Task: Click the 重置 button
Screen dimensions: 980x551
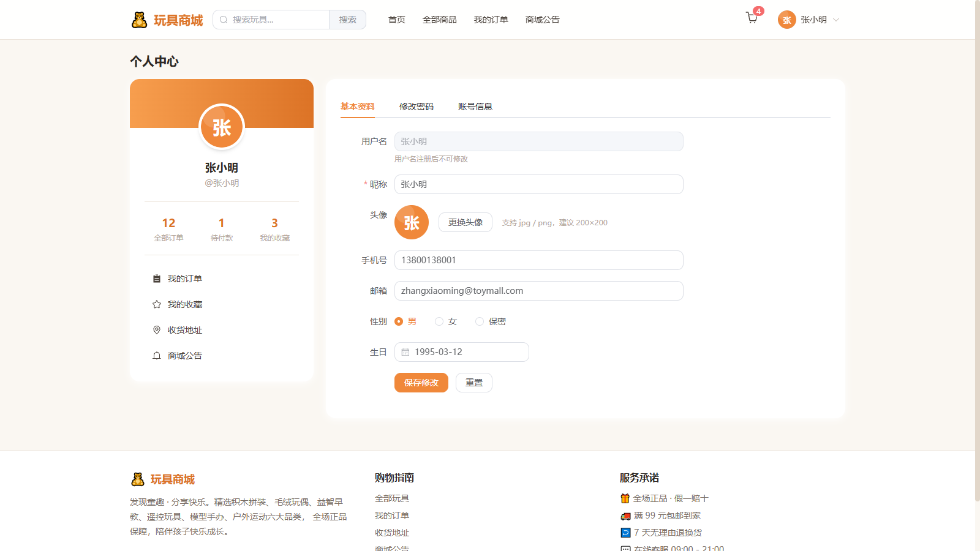Action: (474, 383)
